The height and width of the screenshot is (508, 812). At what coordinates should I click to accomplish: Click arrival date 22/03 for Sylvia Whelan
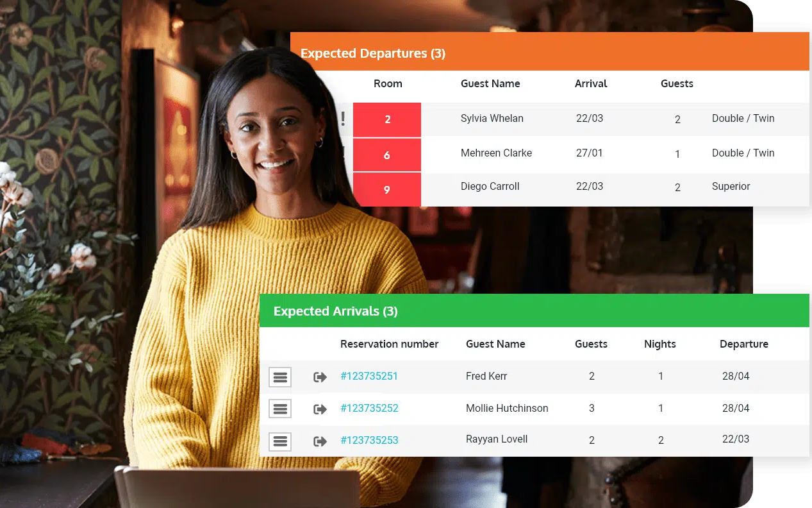[590, 119]
